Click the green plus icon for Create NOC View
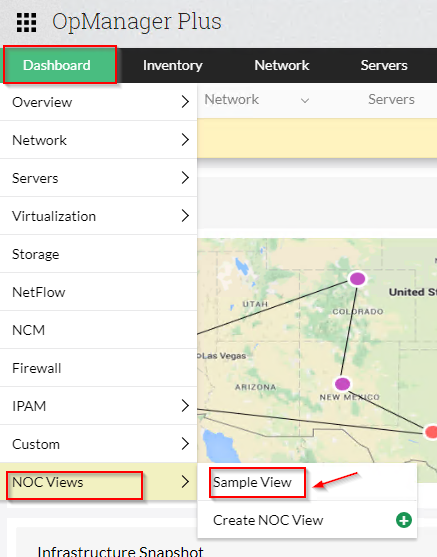This screenshot has width=437, height=557. (404, 520)
